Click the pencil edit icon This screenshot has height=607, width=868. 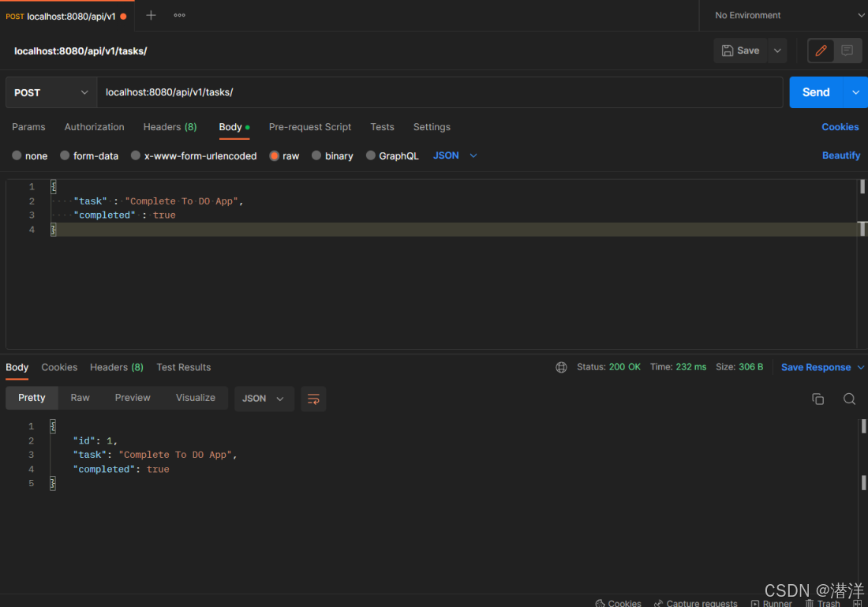coord(821,51)
